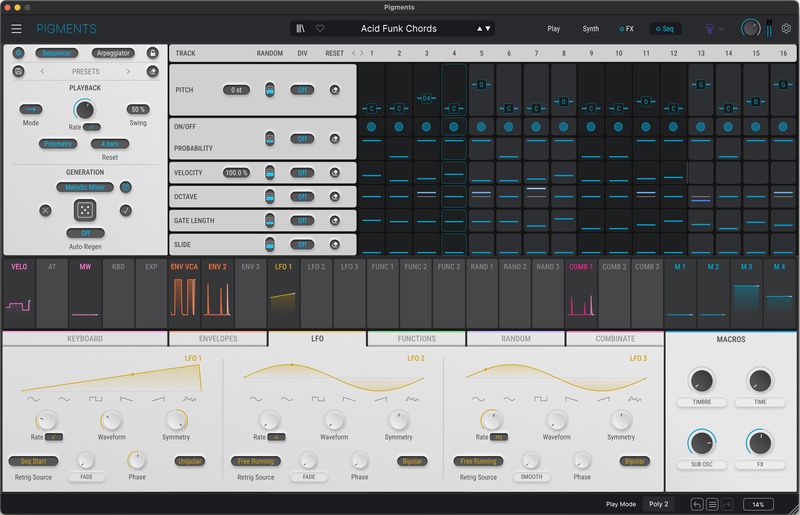Save the sequencer preset with disk icon
The height and width of the screenshot is (515, 800).
18,71
